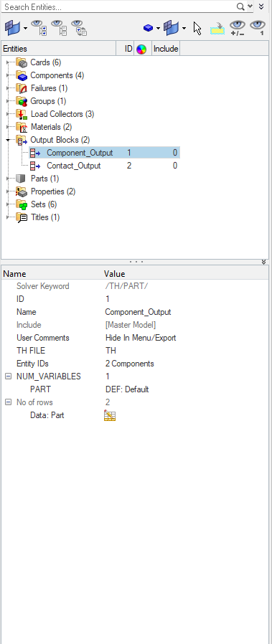Open the Data: Part table editor icon

click(x=110, y=415)
